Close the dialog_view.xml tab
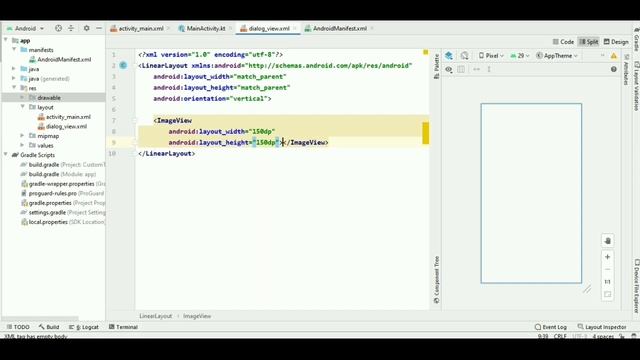 coord(295,29)
